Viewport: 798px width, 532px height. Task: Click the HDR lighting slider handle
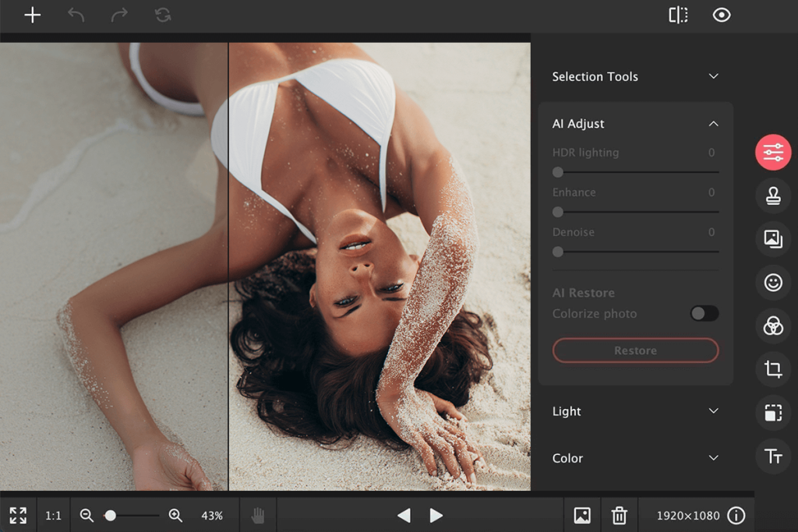(558, 172)
